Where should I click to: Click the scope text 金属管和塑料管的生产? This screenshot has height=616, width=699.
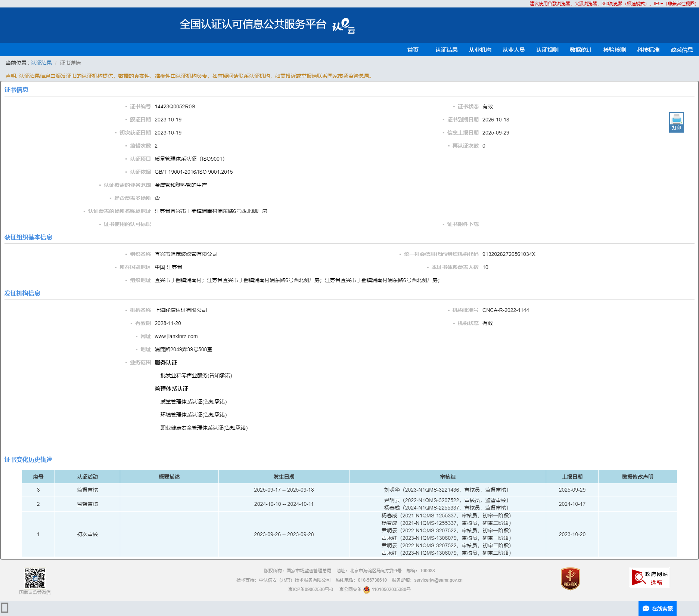pos(181,185)
